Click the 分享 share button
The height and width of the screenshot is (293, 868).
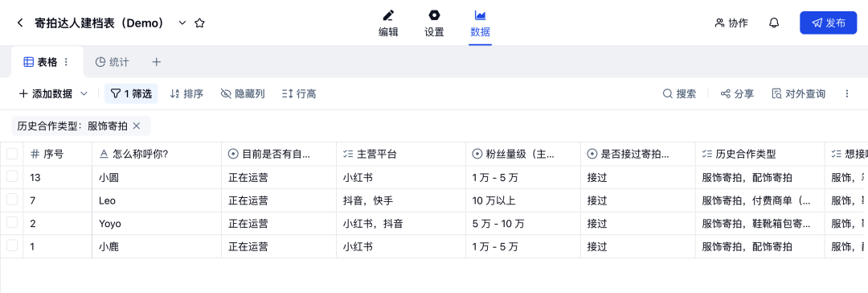point(737,94)
